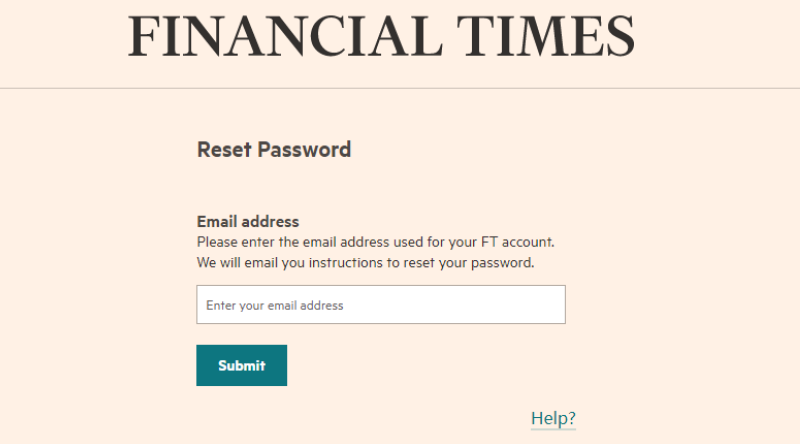
Task: Focus the email address input field
Action: click(x=381, y=305)
